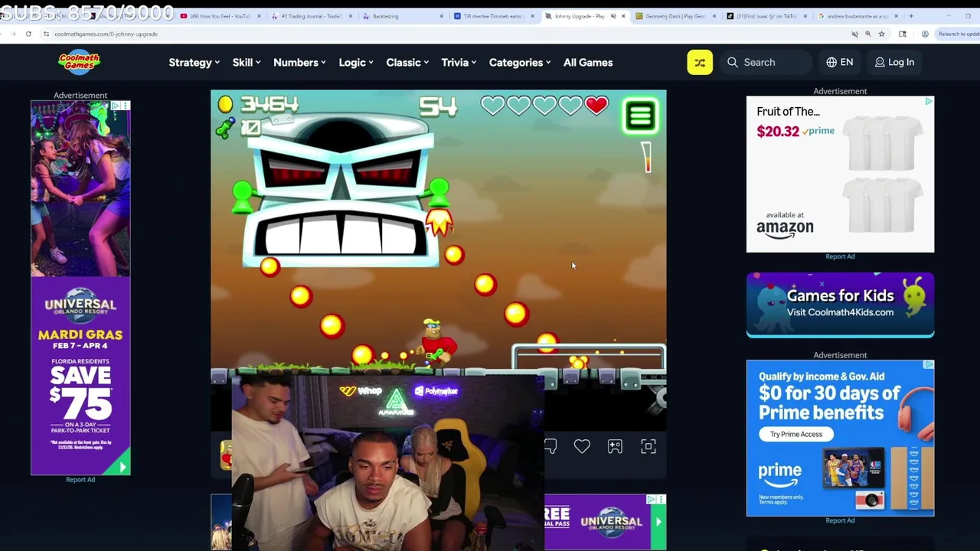The image size is (980, 551).
Task: Open a new browser tab with plus
Action: (911, 16)
